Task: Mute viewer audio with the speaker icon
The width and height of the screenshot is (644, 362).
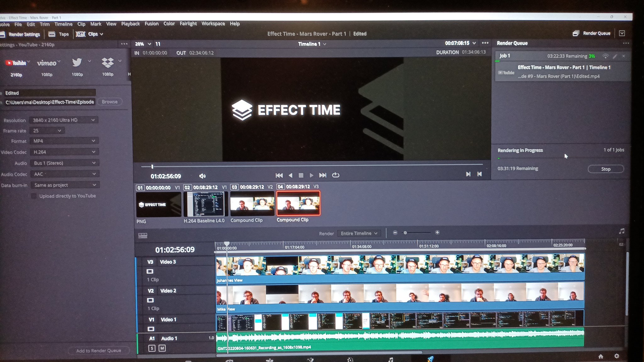Action: tap(202, 175)
